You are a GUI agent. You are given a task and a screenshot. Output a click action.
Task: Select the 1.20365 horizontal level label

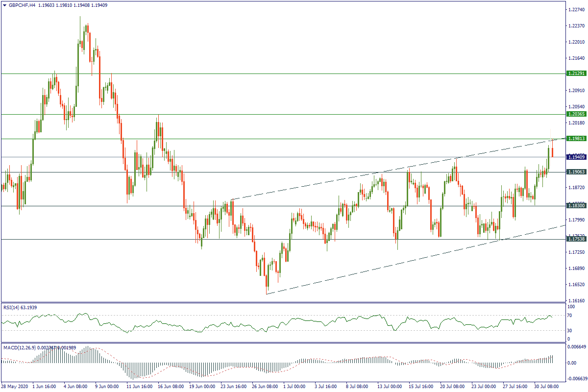pos(576,114)
